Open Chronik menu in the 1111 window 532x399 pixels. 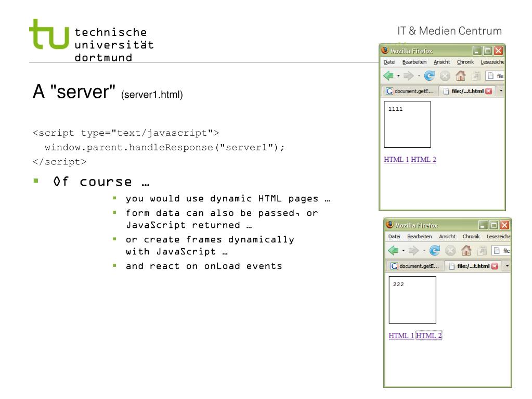465,62
